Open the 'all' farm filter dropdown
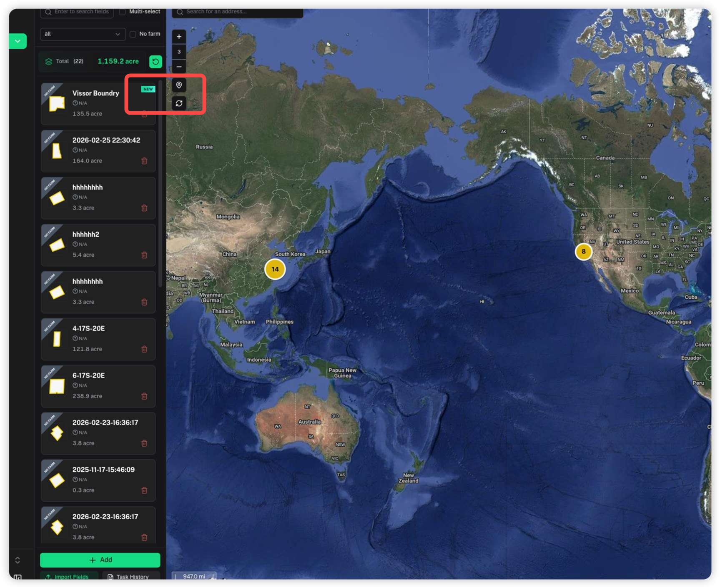The height and width of the screenshot is (588, 720). 82,34
